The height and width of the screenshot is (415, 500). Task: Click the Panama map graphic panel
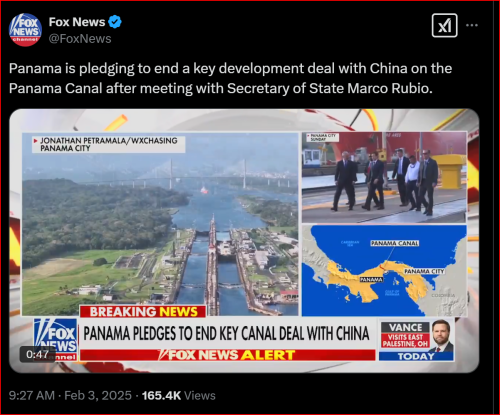pos(384,271)
